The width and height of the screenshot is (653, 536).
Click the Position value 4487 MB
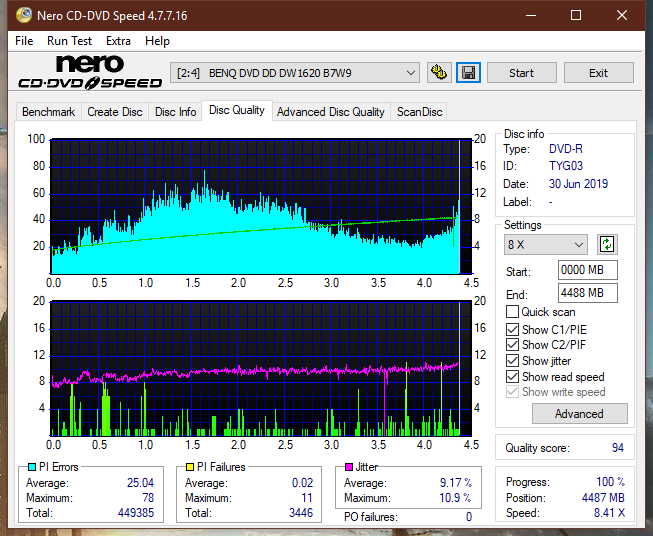(x=603, y=498)
